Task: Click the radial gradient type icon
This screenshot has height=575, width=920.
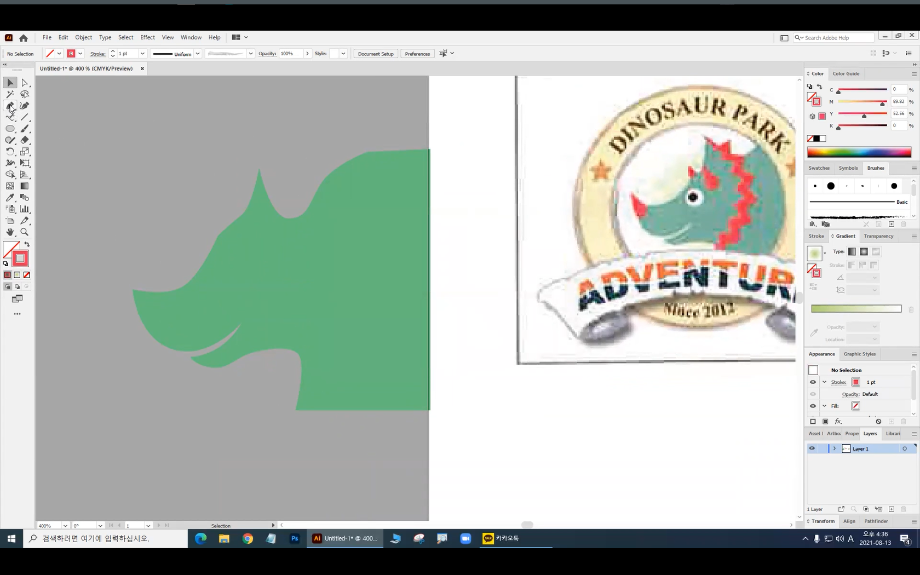Action: click(863, 251)
